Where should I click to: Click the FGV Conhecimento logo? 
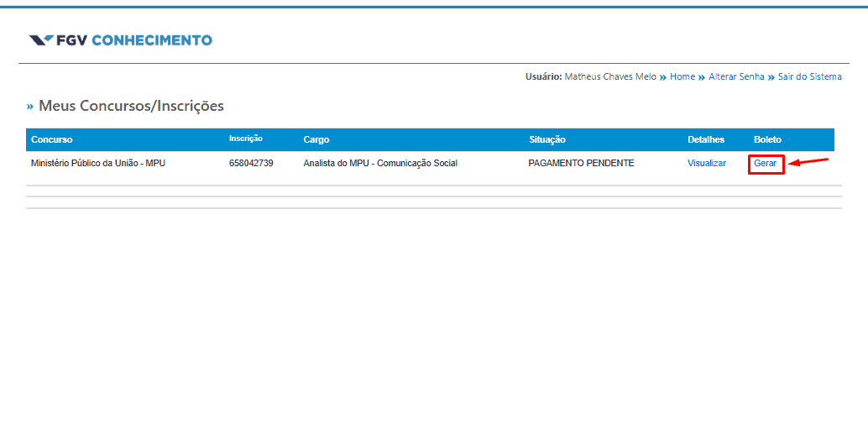click(x=121, y=39)
